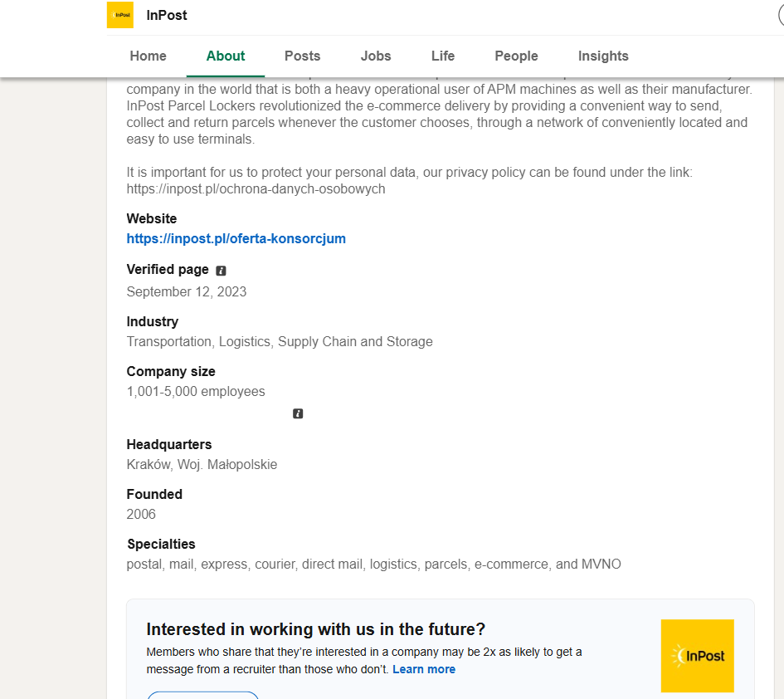The width and height of the screenshot is (784, 699).
Task: Click the Verified page info icon
Action: pos(221,271)
